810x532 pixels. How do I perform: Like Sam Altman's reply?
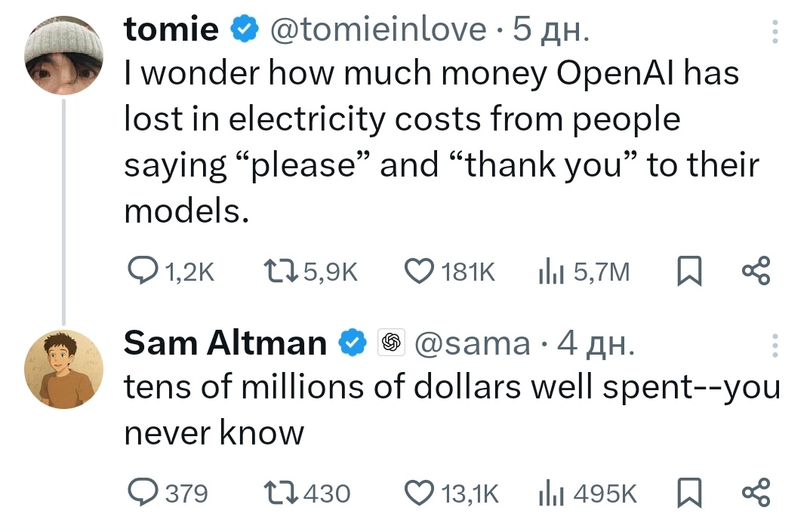pos(420,494)
